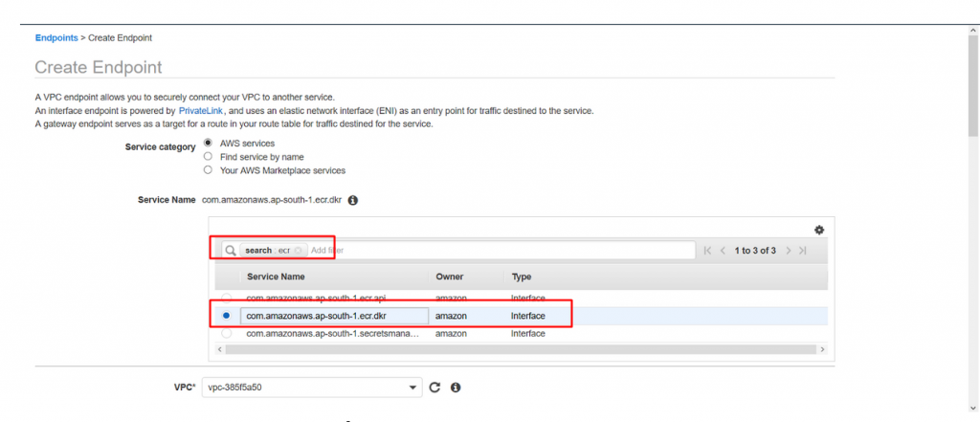Click the Add filter input field
Viewport: 980px width, 422px height.
click(500, 250)
